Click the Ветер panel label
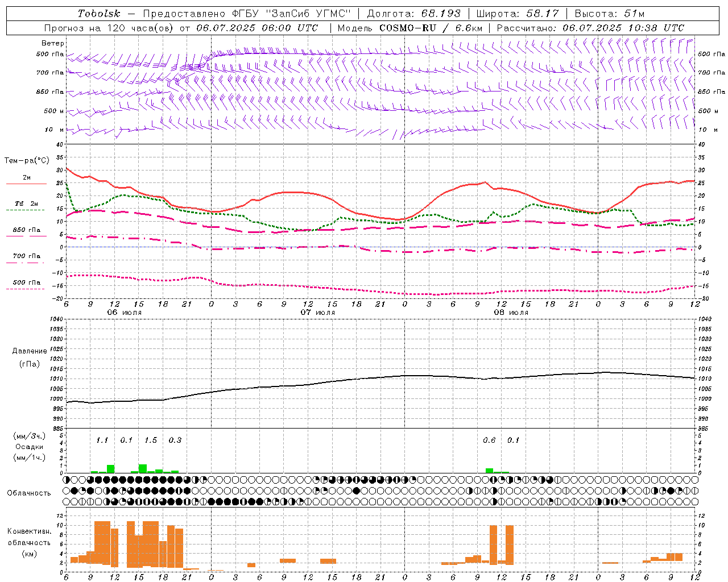 click(x=53, y=43)
